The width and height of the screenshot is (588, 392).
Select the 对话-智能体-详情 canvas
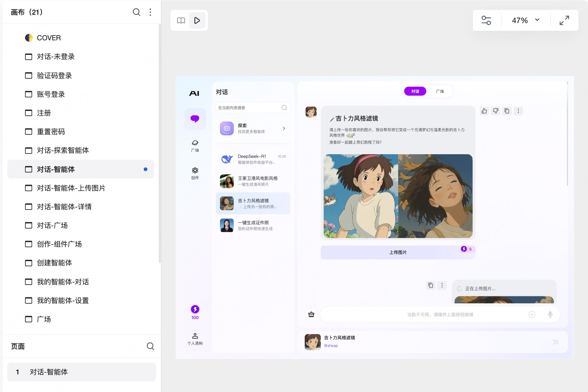81,207
